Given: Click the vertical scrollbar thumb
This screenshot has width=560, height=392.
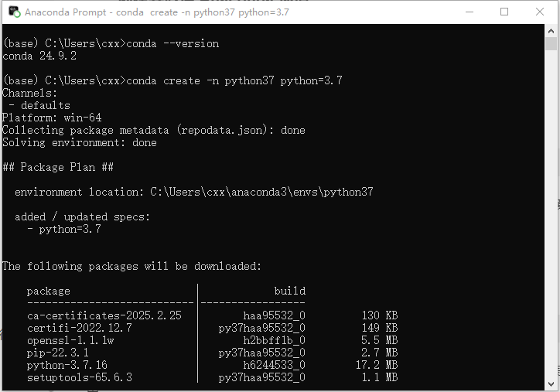Looking at the screenshot, I should 551,43.
